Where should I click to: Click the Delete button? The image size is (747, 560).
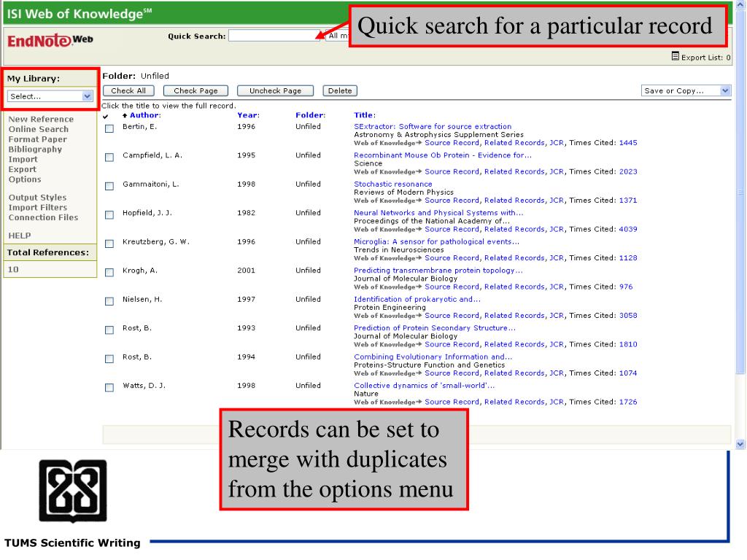340,90
